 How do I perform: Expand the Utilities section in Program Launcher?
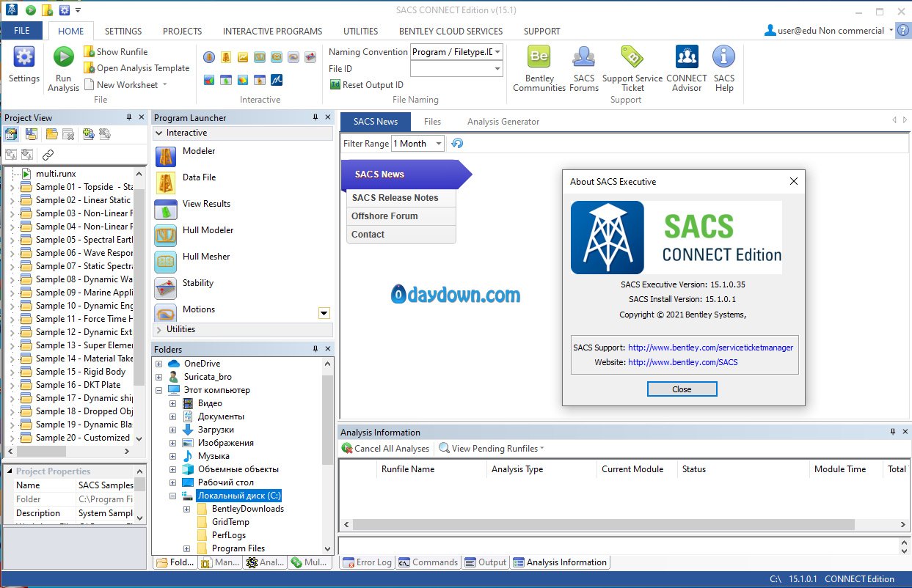[158, 329]
